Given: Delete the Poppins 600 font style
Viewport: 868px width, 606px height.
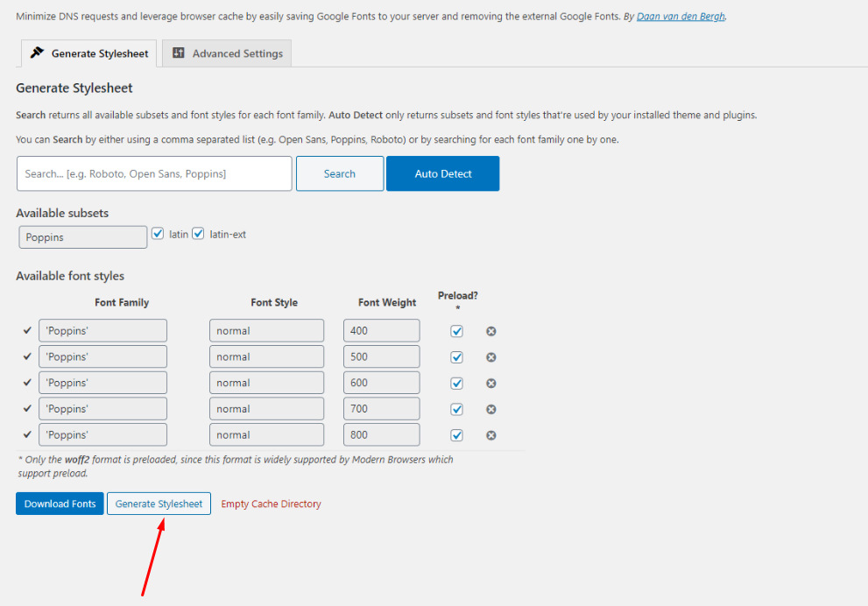Looking at the screenshot, I should coord(491,384).
